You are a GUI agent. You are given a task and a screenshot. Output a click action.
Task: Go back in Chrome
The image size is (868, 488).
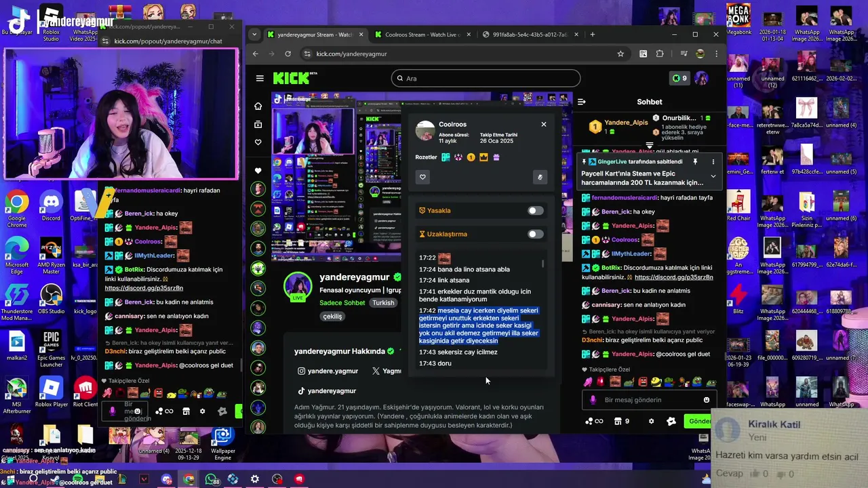tap(256, 54)
